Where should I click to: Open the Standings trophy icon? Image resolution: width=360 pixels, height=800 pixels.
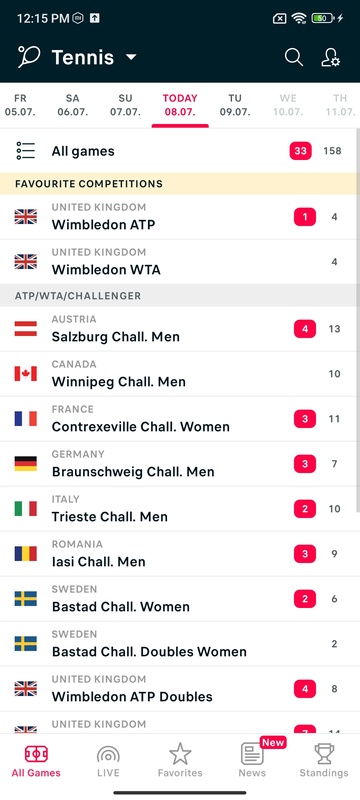point(324,754)
